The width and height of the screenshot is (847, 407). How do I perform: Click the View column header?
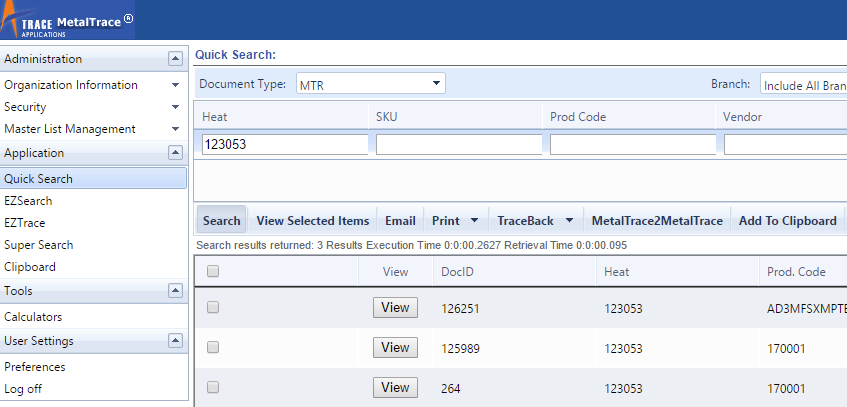pyautogui.click(x=395, y=271)
